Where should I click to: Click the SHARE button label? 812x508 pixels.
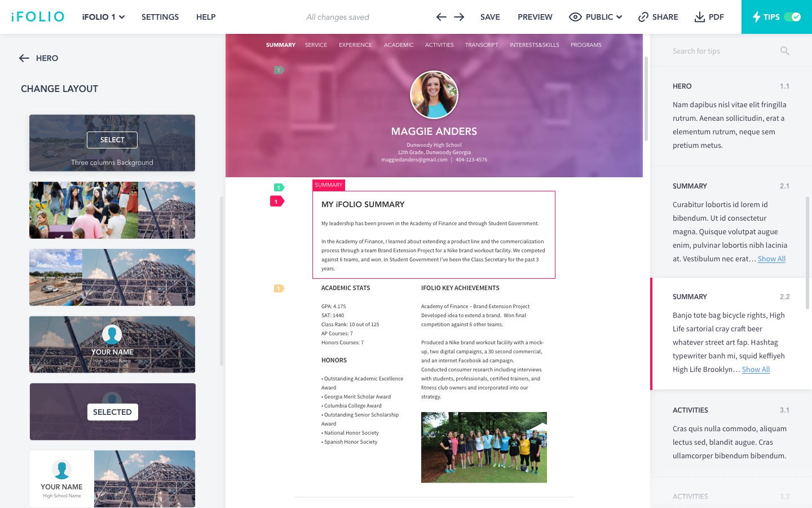(x=665, y=17)
